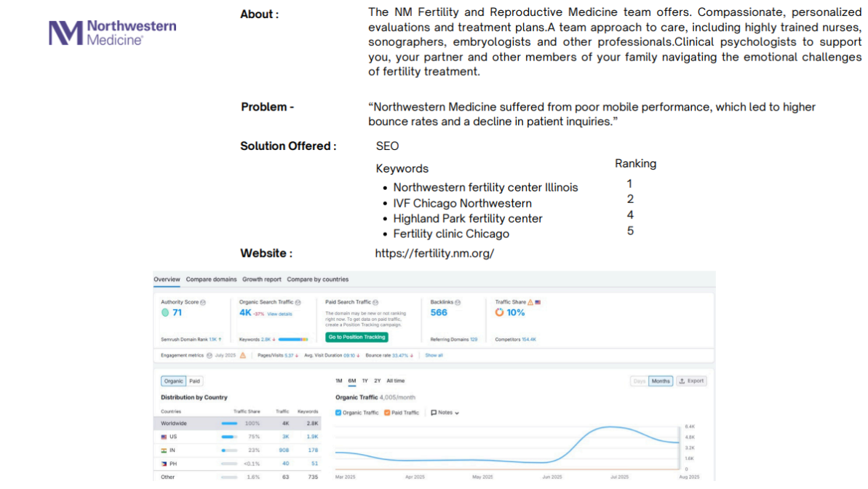This screenshot has height=489, width=868.
Task: Open PH traffic value 40
Action: pos(286,464)
